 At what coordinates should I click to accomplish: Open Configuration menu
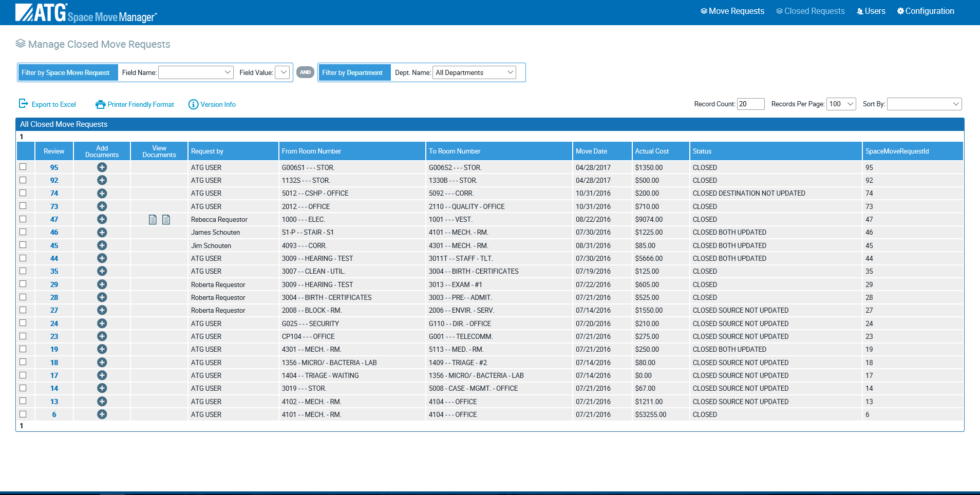(926, 11)
